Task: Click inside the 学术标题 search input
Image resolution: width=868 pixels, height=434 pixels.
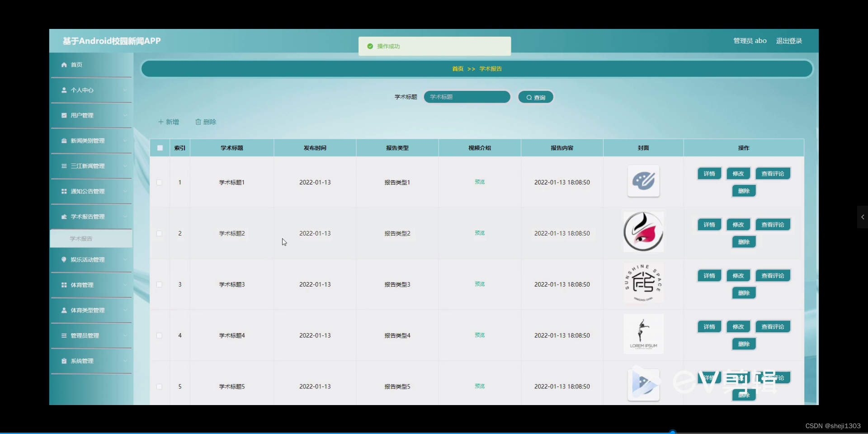Action: coord(467,97)
